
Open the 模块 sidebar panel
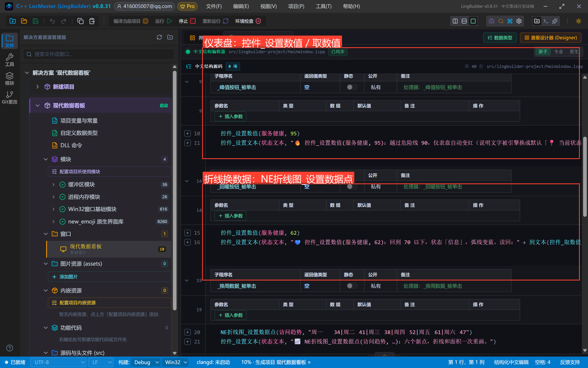coord(9,79)
